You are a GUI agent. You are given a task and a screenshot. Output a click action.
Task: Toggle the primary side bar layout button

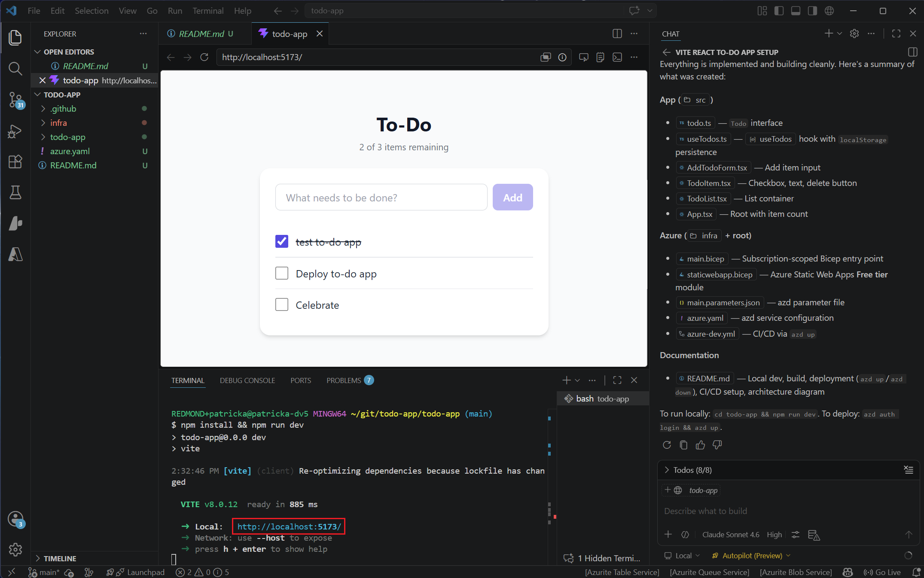pos(779,11)
